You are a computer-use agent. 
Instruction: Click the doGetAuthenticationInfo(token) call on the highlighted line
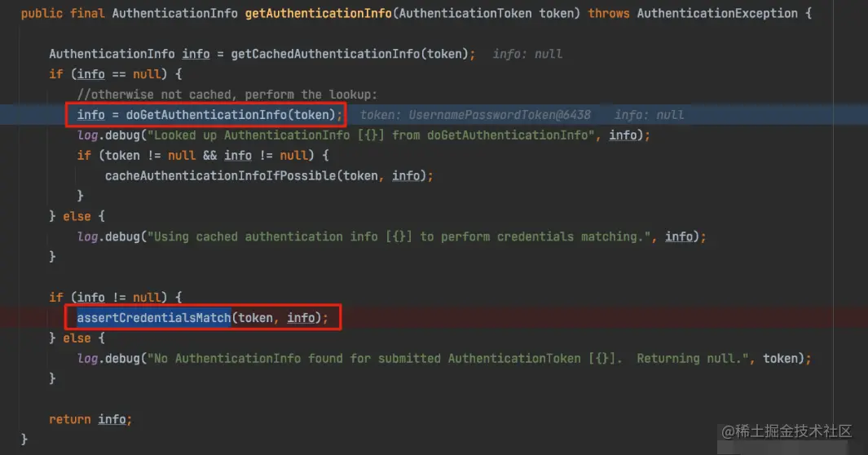(x=231, y=115)
